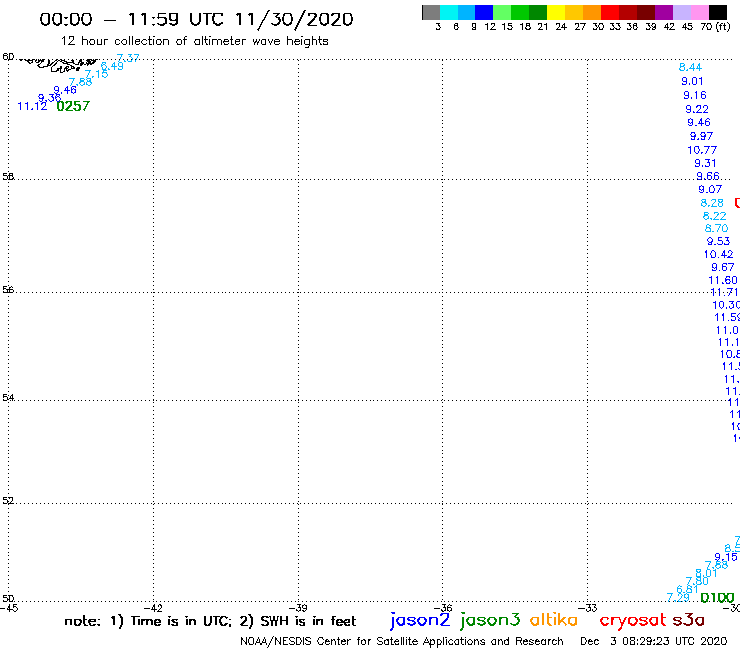Screen dimensions: 740x650
Task: Click the latitude axis label 58
Action: (8, 177)
